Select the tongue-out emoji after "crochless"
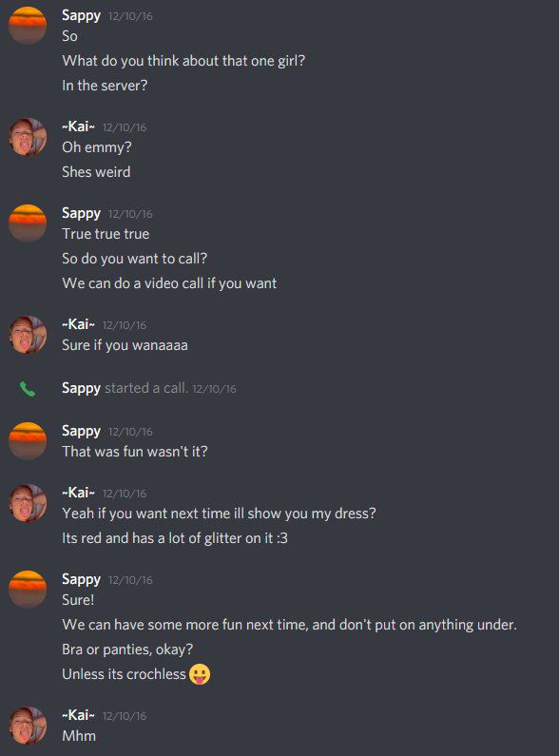This screenshot has height=756, width=559. click(x=200, y=674)
